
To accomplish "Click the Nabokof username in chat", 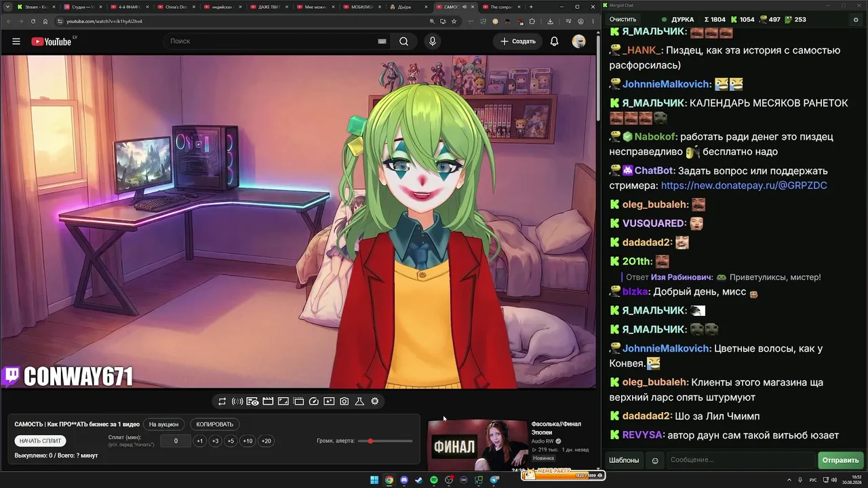I will point(656,136).
